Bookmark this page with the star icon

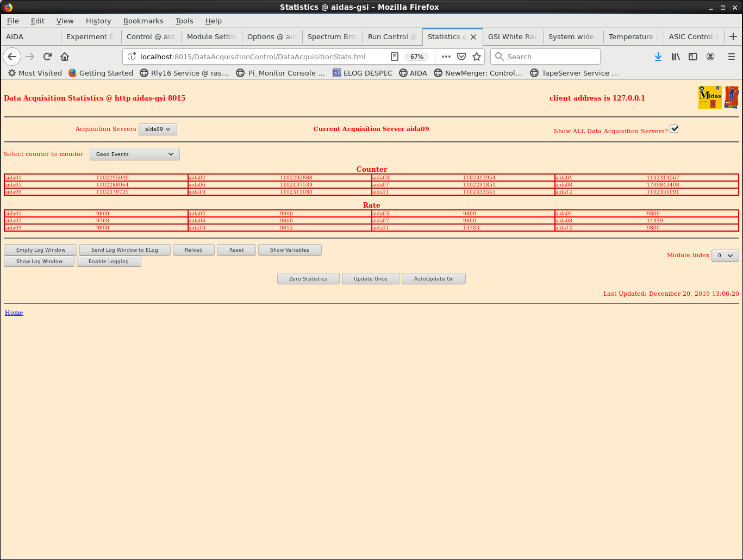click(477, 57)
